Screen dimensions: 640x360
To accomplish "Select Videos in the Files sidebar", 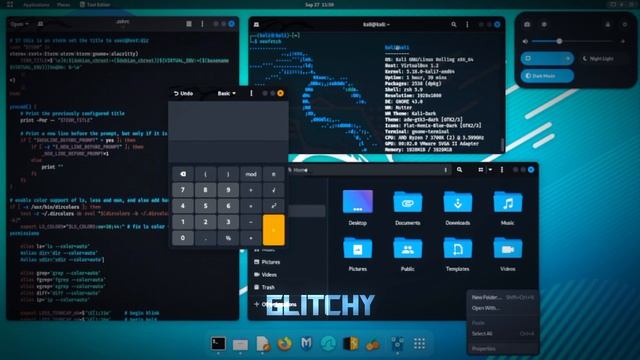I will pos(269,275).
